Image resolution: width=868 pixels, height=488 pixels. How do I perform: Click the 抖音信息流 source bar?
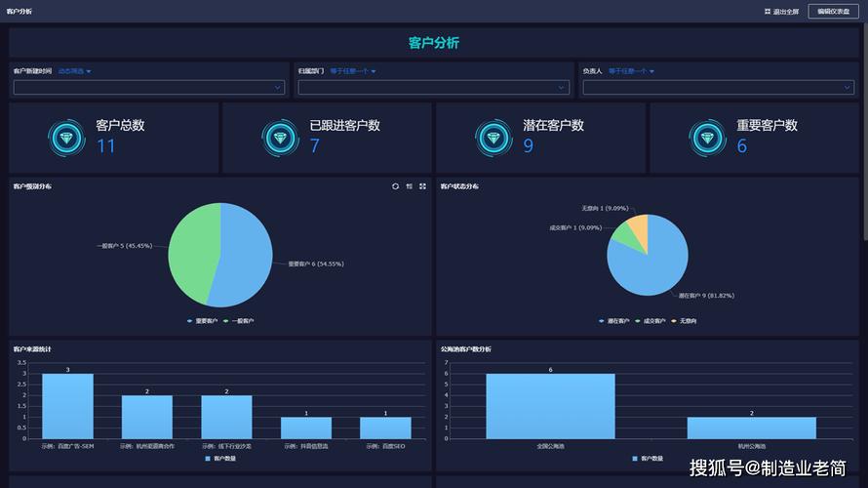(x=306, y=427)
